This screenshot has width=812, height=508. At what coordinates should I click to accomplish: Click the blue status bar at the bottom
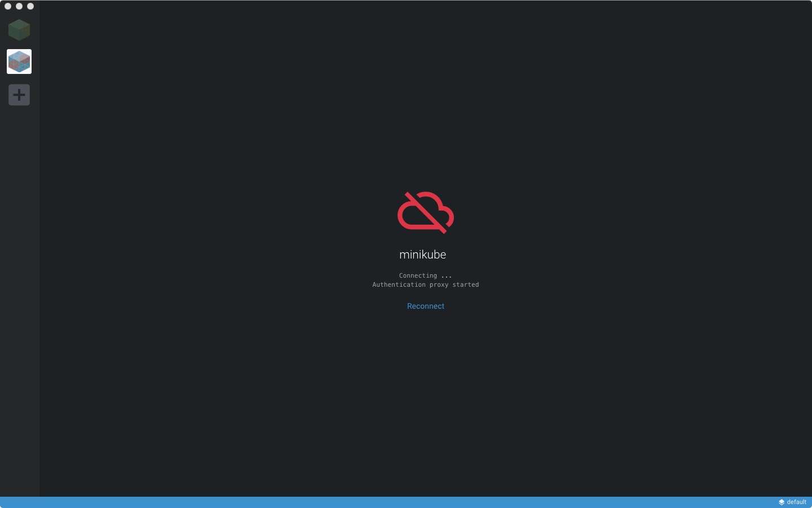coord(395,502)
